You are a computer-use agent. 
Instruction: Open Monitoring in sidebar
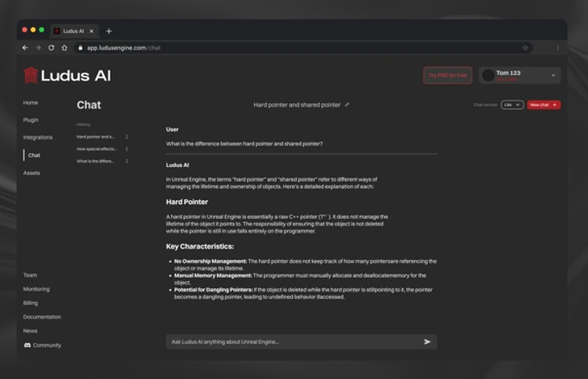(36, 289)
